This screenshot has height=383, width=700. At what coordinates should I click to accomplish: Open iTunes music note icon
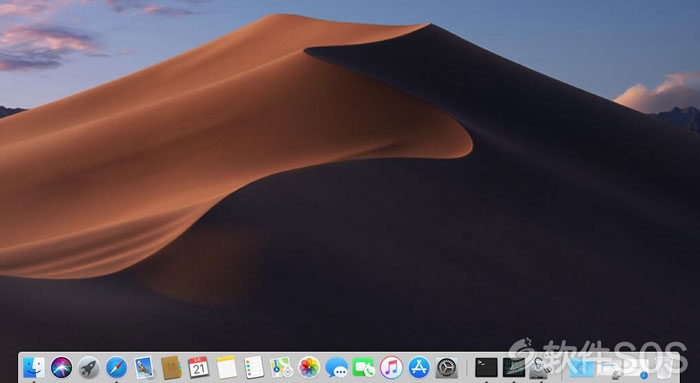pos(391,367)
